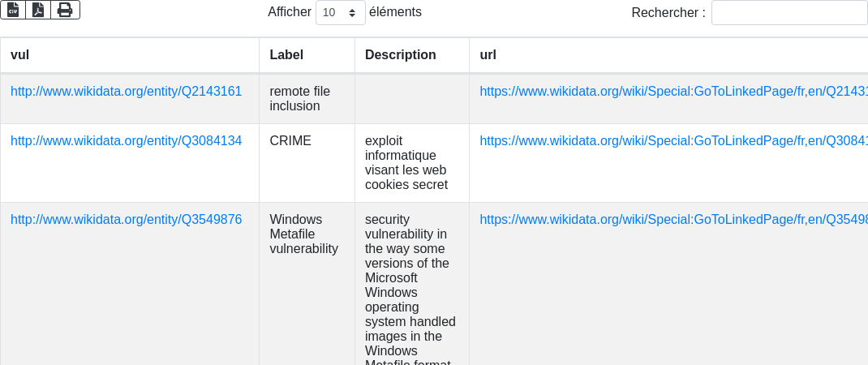Export table as CSV file
Screen dimensions: 868x365
[x=13, y=10]
